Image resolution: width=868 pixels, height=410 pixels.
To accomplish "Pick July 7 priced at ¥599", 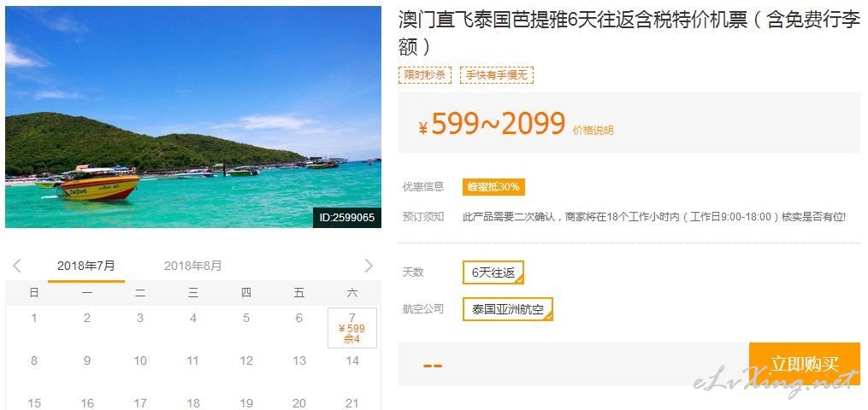I will [x=352, y=328].
